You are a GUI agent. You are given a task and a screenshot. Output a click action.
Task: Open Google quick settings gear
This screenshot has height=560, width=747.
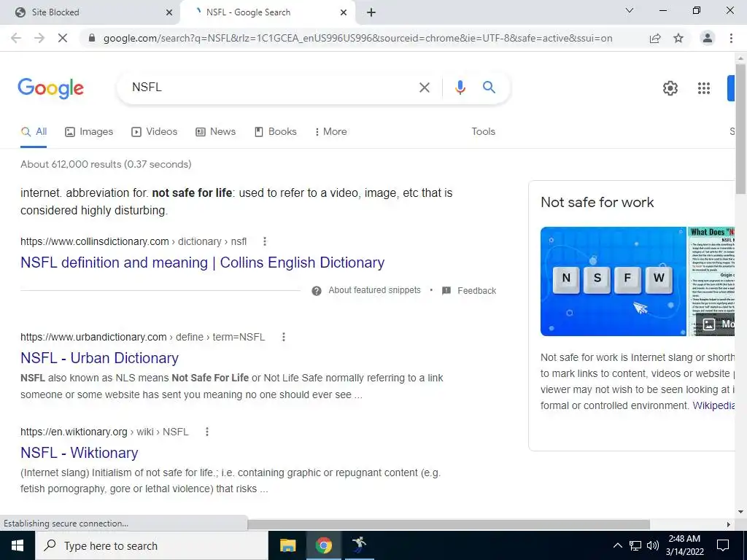coord(670,88)
